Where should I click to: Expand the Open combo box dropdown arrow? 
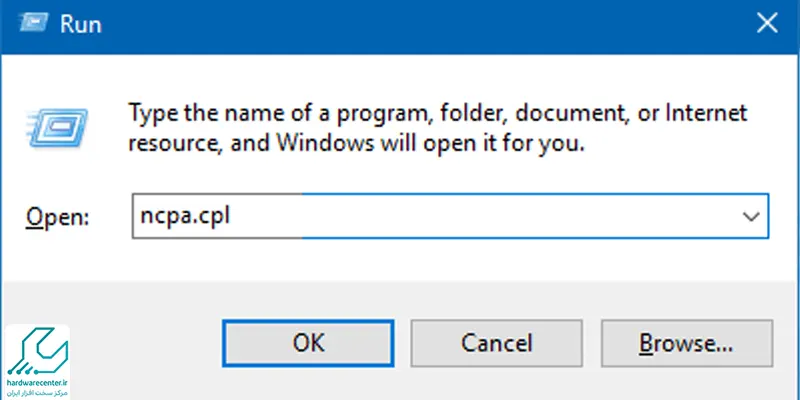coord(751,216)
